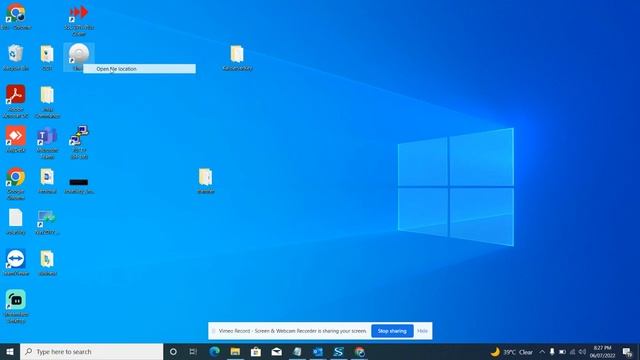Select the Streamlabs Desktop shortcut
This screenshot has height=360, width=640.
point(16,307)
